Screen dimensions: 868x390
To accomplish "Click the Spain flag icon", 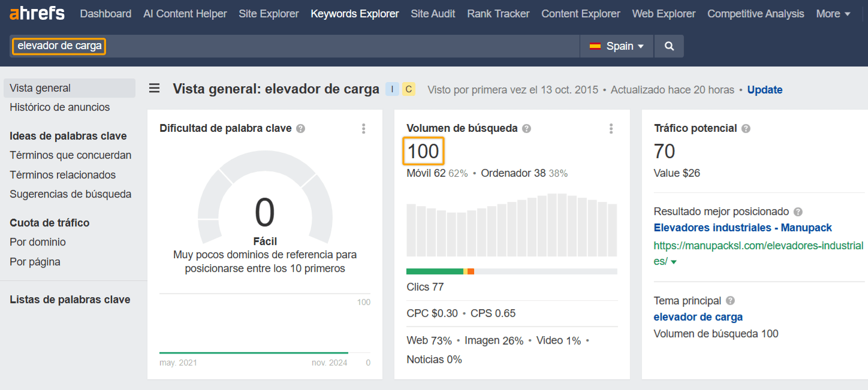I will pos(595,45).
